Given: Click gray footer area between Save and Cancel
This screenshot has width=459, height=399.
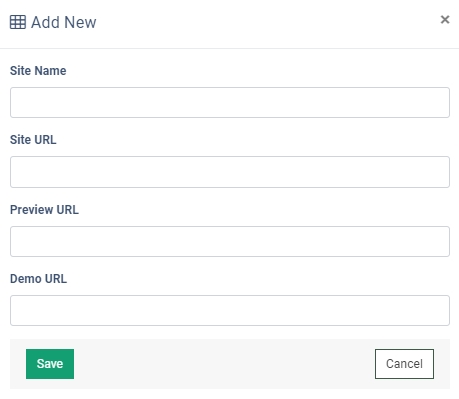Looking at the screenshot, I should tap(224, 364).
